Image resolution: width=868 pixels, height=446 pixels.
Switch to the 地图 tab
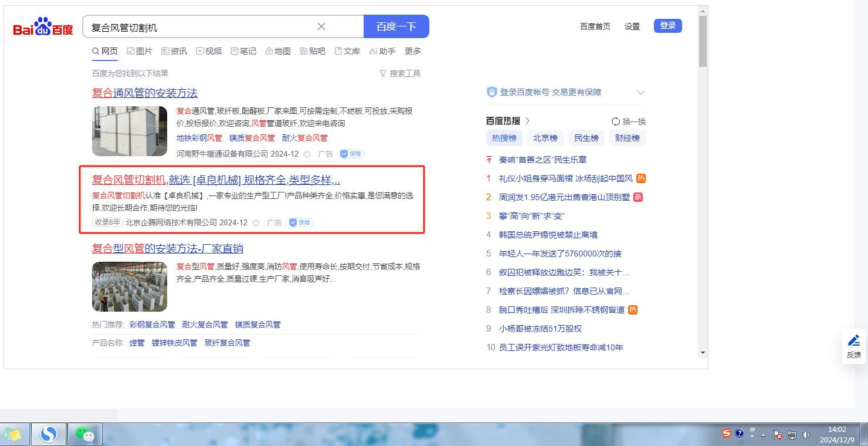pos(278,51)
